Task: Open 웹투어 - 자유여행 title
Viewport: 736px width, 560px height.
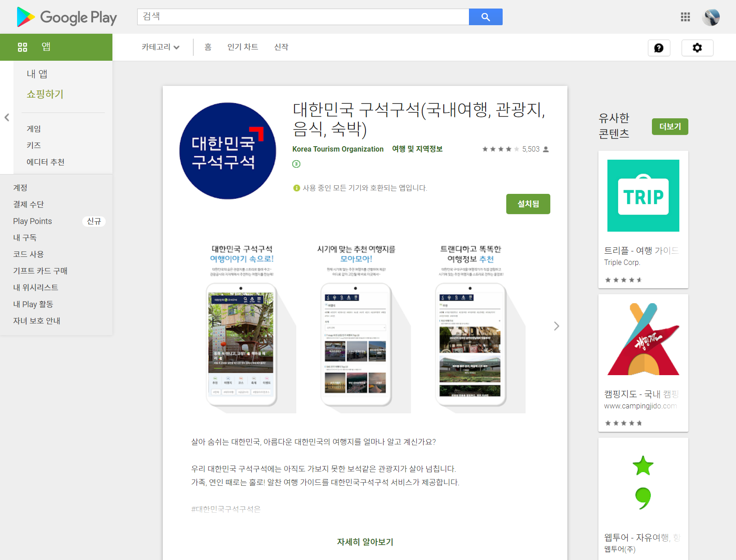Action: coord(642,538)
